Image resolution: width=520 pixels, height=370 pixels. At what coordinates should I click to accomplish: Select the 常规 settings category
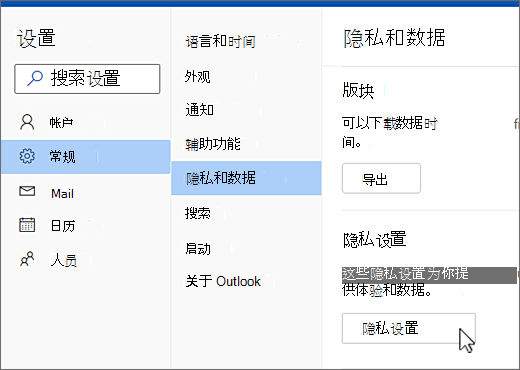tap(85, 157)
